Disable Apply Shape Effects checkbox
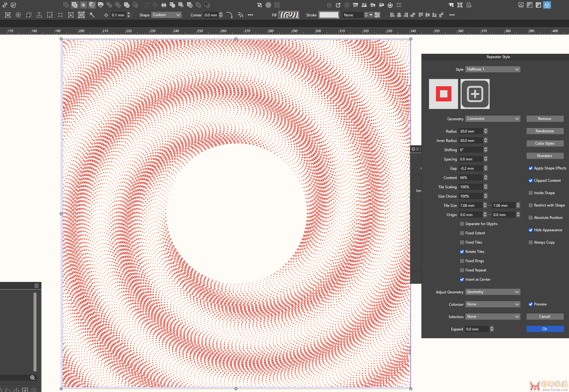Image resolution: width=569 pixels, height=392 pixels. coord(530,168)
